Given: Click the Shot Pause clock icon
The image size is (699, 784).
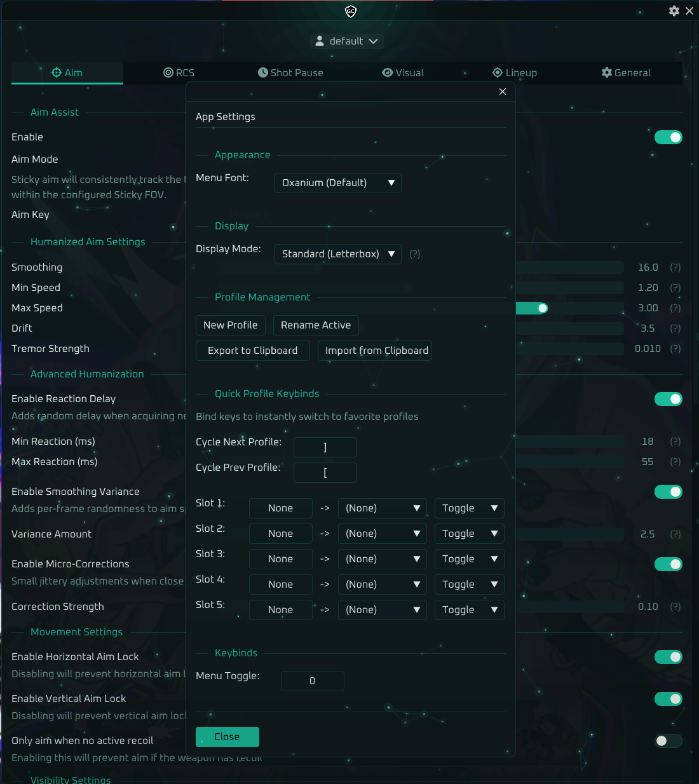Looking at the screenshot, I should point(263,72).
